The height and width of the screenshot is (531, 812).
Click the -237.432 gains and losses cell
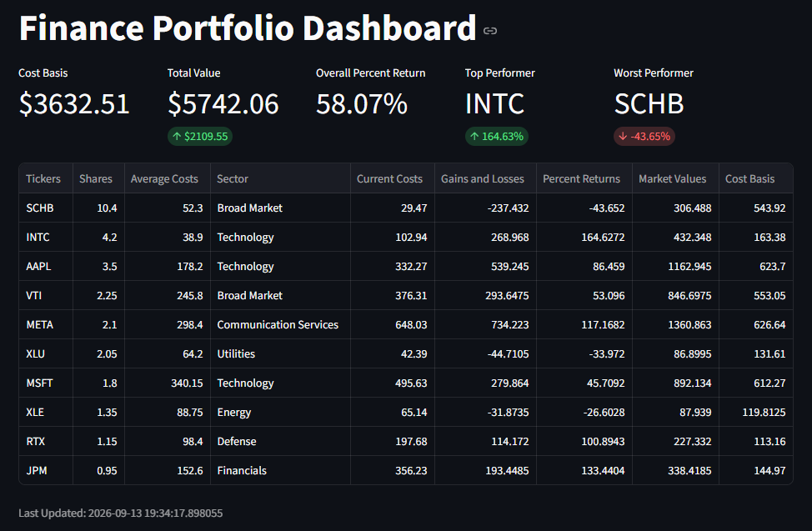pos(485,208)
